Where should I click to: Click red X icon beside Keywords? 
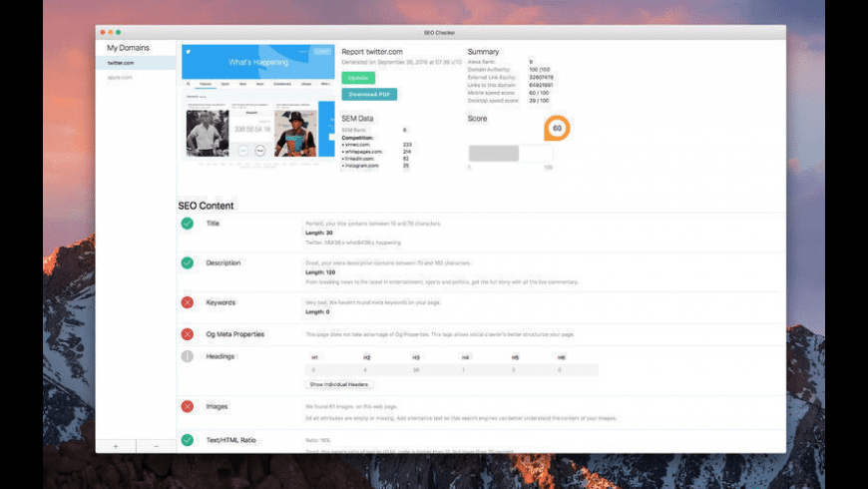click(188, 302)
